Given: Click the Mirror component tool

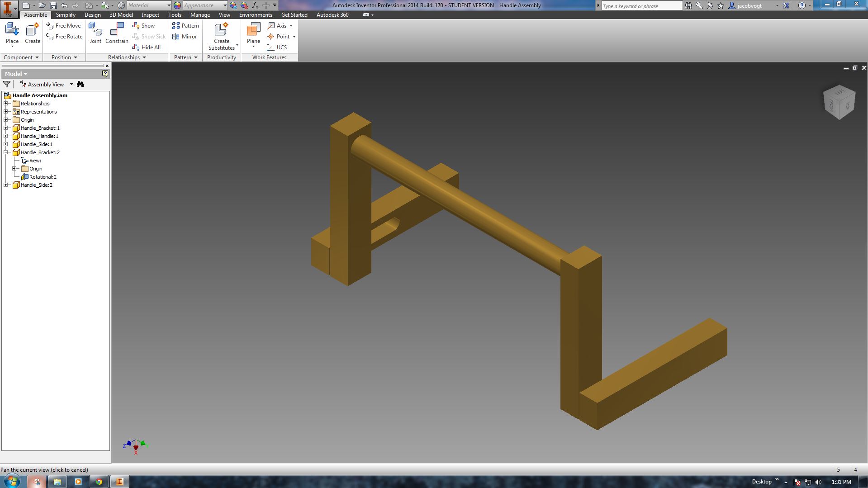Looking at the screenshot, I should [x=185, y=37].
